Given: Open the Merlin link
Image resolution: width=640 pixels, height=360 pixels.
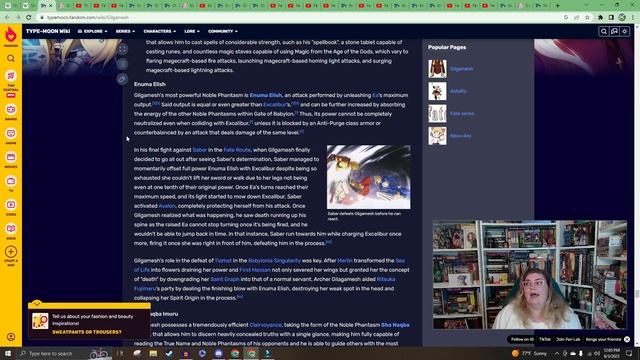Looking at the screenshot, I should (x=345, y=260).
